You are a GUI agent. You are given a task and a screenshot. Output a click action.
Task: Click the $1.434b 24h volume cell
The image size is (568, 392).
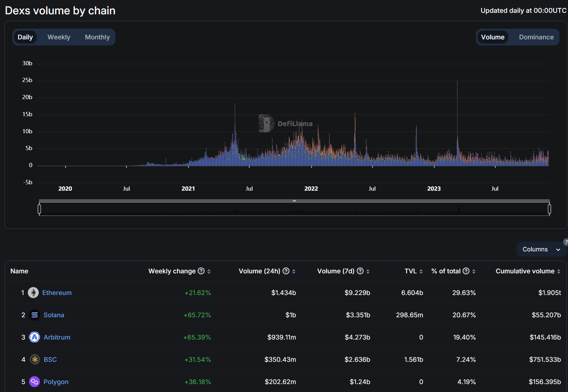click(x=284, y=293)
